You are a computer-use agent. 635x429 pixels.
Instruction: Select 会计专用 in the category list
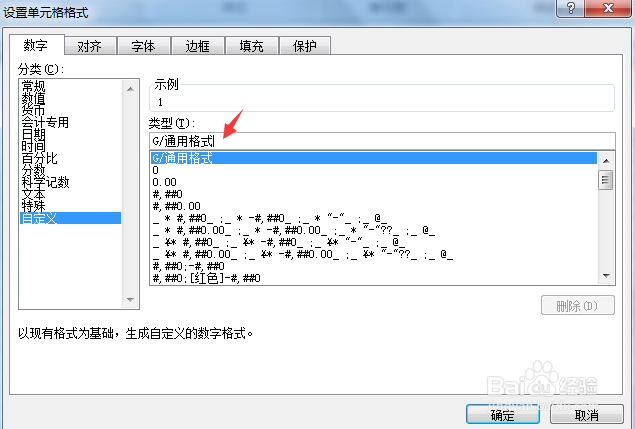45,122
